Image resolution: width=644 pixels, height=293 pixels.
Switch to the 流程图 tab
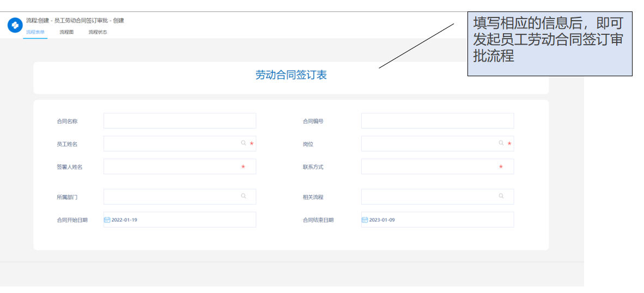[66, 32]
